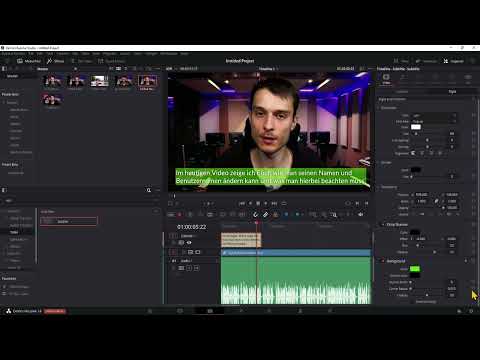The width and height of the screenshot is (480, 360).
Task: Click the black Stroke color swatch
Action: tap(415, 170)
